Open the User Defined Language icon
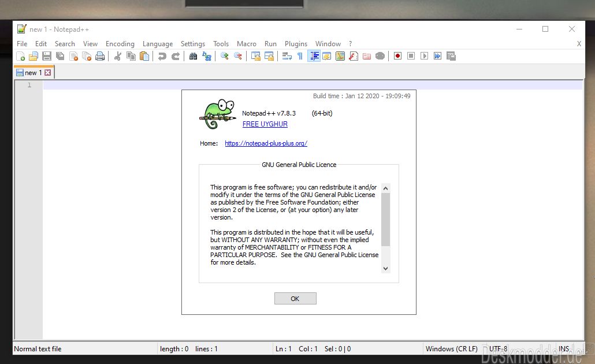 tap(327, 56)
